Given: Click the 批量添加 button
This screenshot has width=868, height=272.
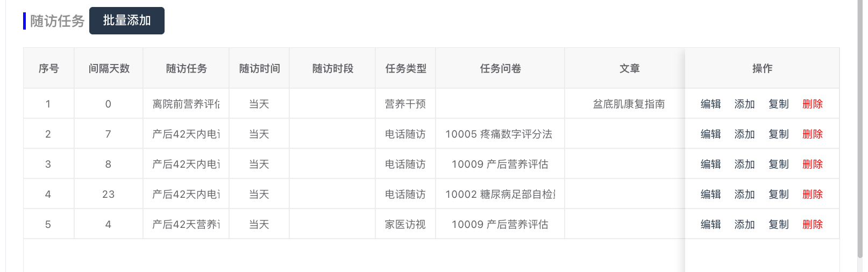Looking at the screenshot, I should [127, 20].
